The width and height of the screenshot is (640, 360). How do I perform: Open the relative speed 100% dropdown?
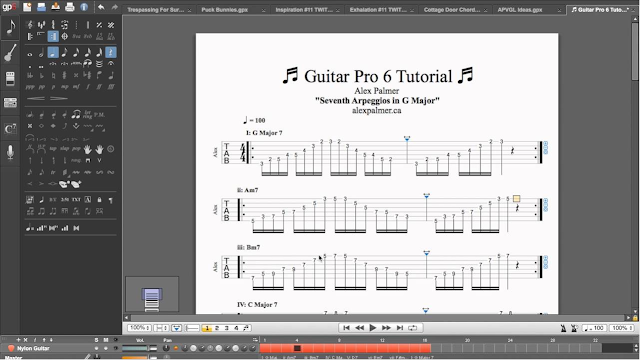(x=622, y=328)
